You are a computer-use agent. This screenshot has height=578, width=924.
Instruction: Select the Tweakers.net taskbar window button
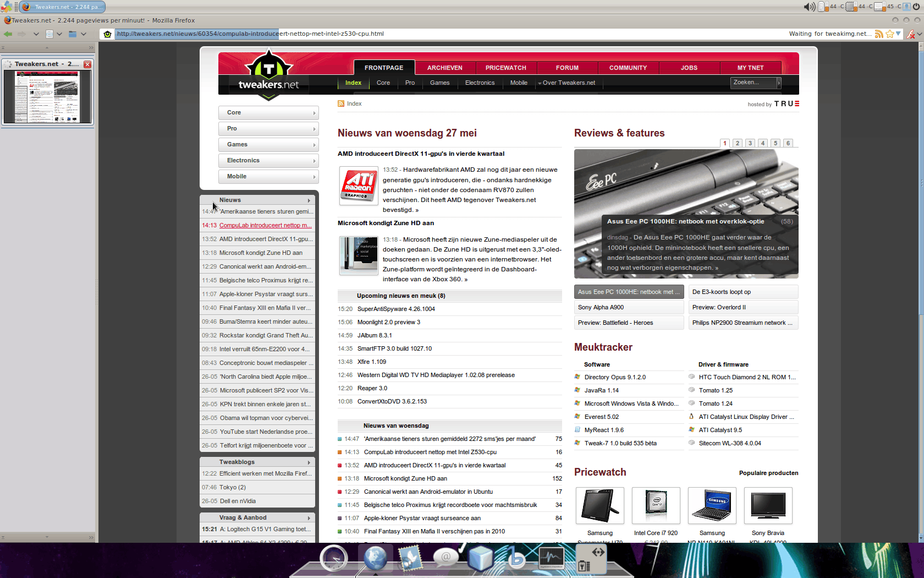[x=62, y=7]
